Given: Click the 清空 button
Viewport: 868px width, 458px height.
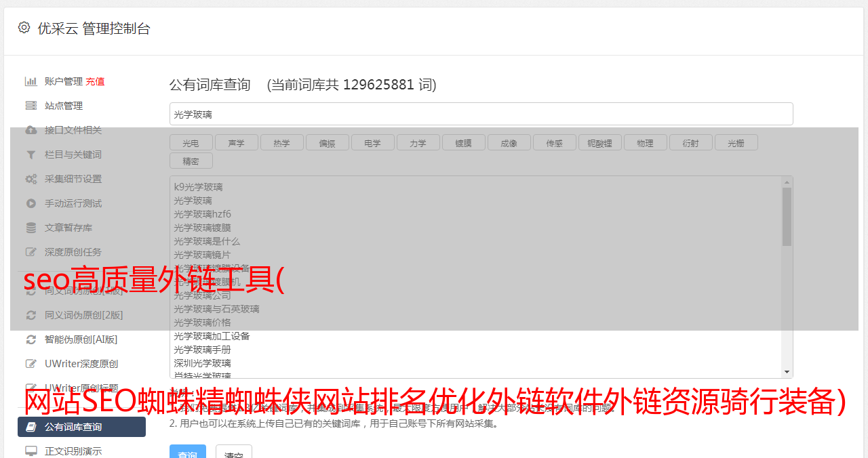Looking at the screenshot, I should click(234, 452).
